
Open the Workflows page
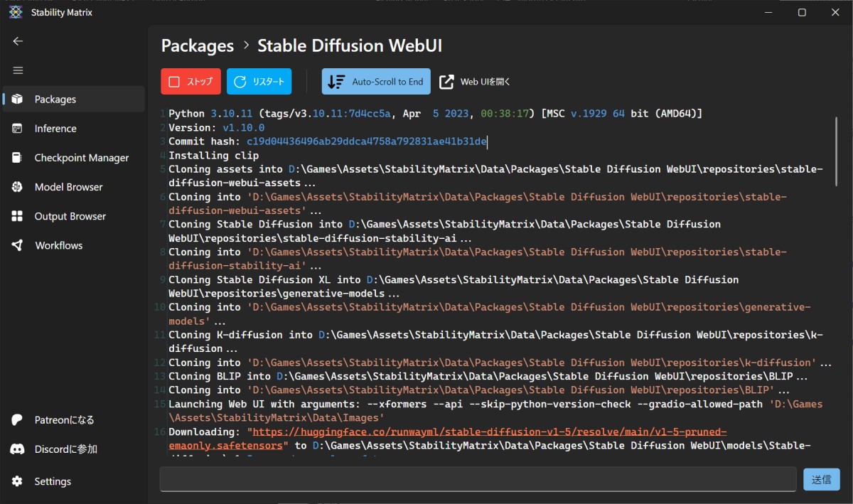[x=74, y=245]
